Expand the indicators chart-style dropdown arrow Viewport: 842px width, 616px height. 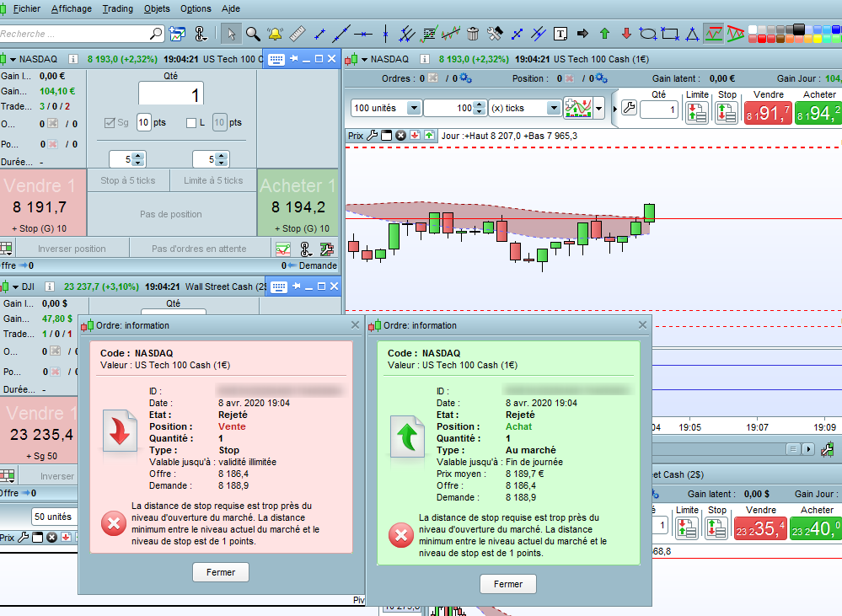599,109
